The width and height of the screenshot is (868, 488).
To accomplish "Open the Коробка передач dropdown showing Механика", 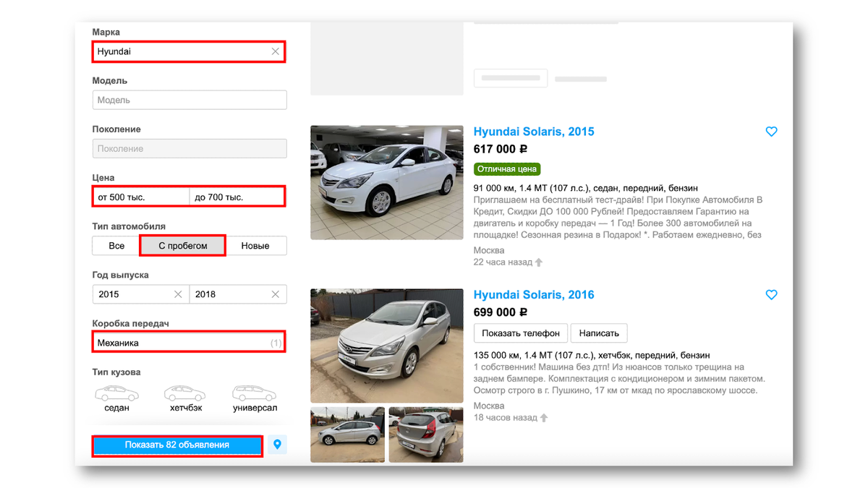I will (x=189, y=343).
